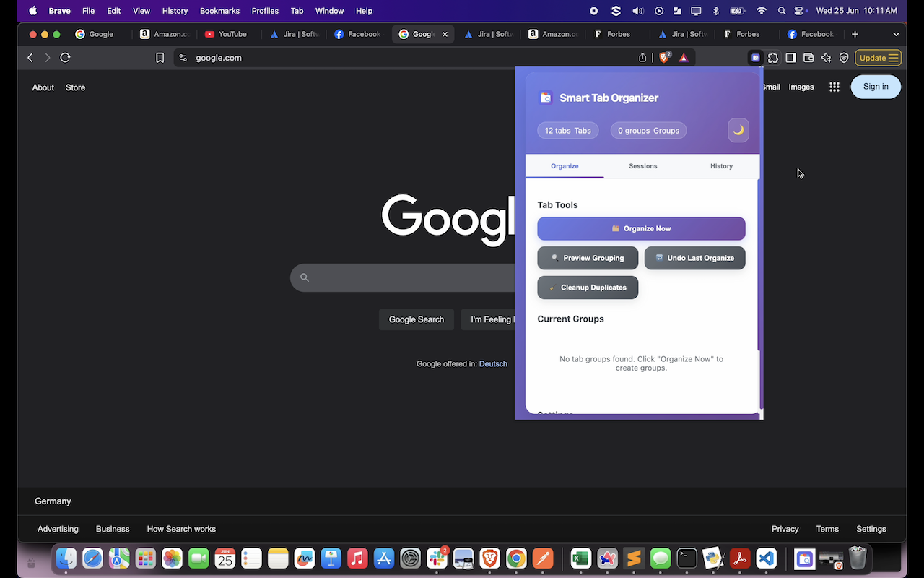924x578 pixels.
Task: Click the 0 groups counter badge
Action: pos(648,131)
